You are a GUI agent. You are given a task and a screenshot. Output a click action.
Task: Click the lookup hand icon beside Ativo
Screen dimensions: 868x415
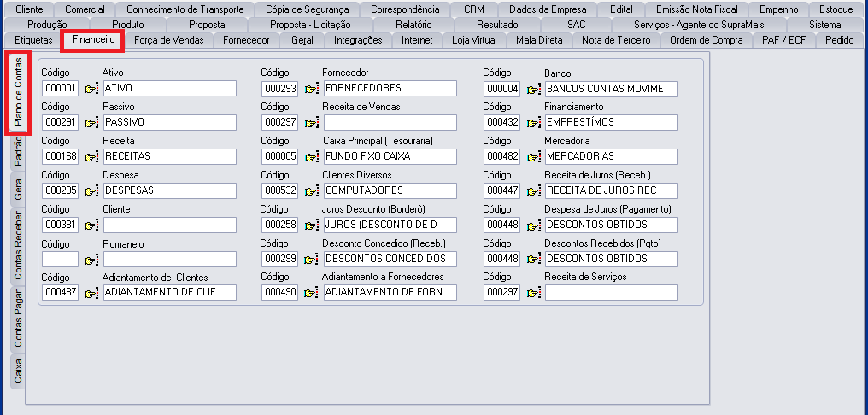(x=91, y=89)
